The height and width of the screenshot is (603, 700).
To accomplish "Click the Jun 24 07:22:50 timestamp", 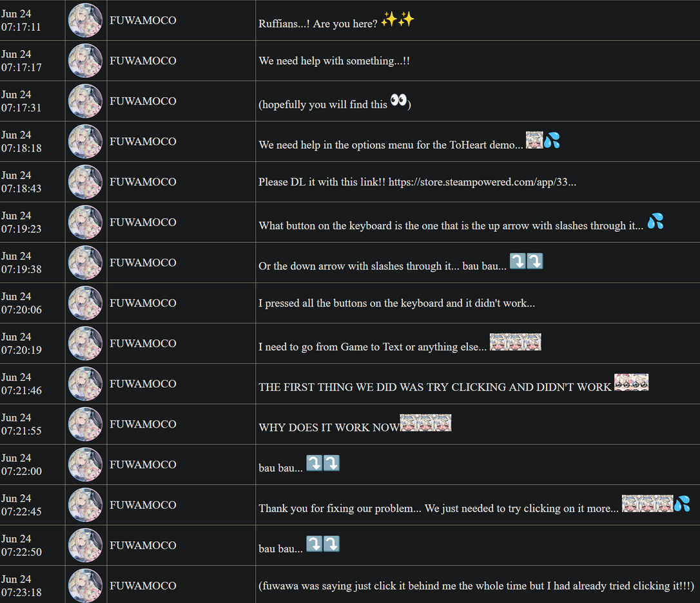I will tap(21, 545).
